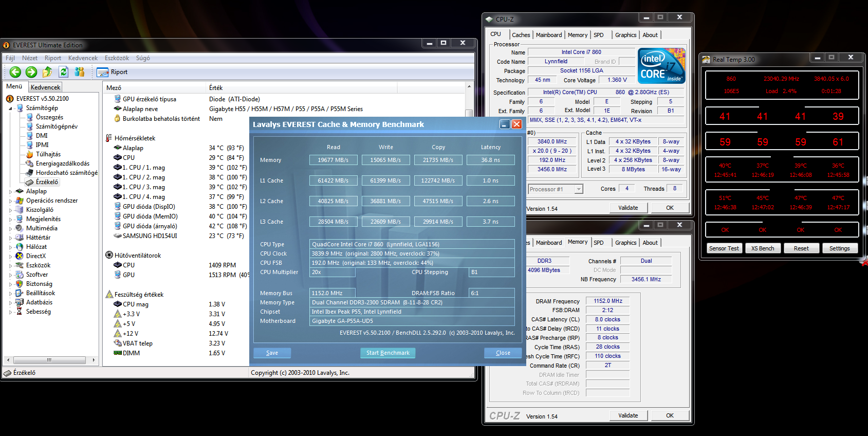Open the Nézet menu

click(x=30, y=58)
